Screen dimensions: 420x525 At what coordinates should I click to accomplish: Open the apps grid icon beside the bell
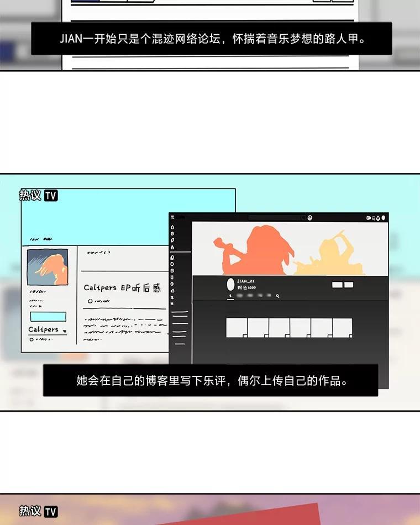pos(373,218)
